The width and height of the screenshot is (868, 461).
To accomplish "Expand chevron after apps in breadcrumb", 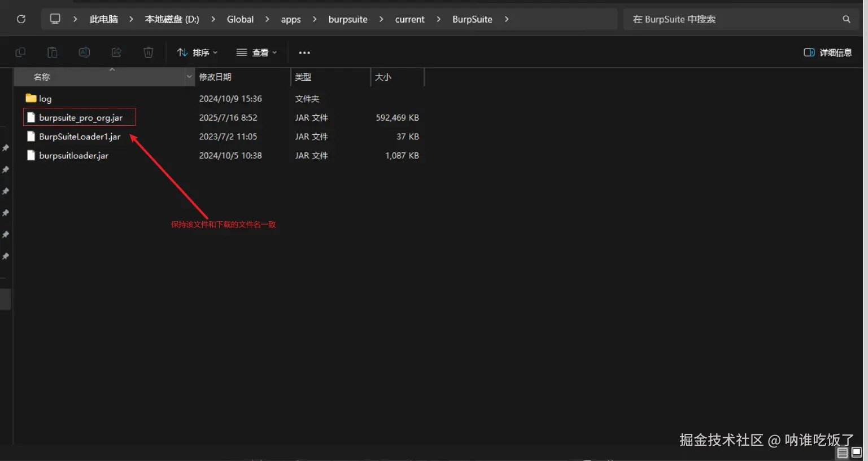I will 315,19.
